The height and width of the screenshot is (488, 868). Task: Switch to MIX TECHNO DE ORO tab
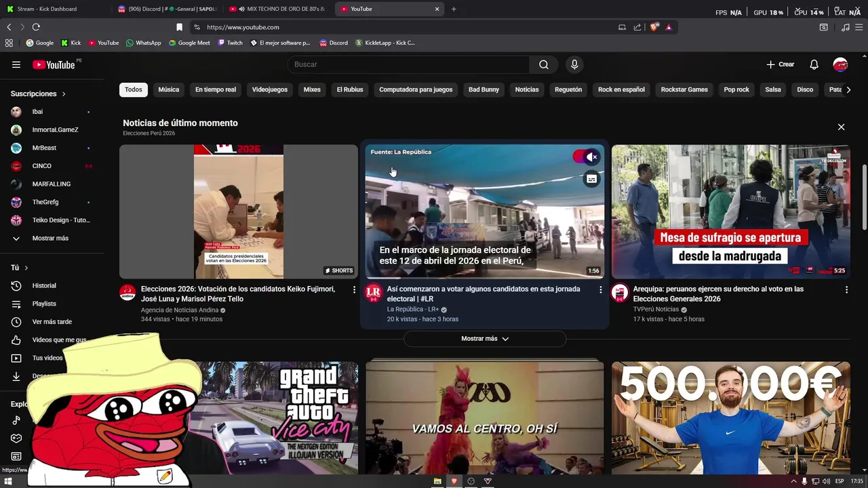pos(278,9)
